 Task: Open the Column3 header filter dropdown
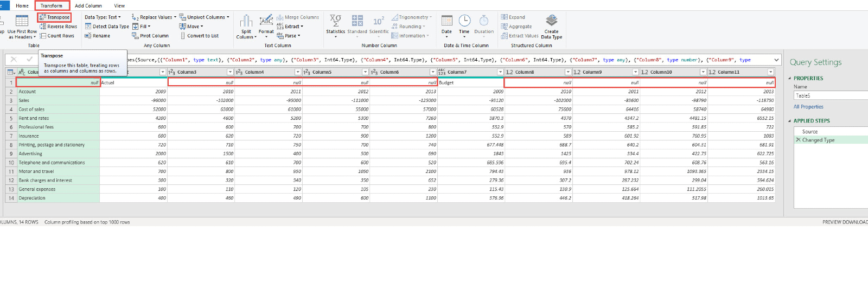coord(230,72)
